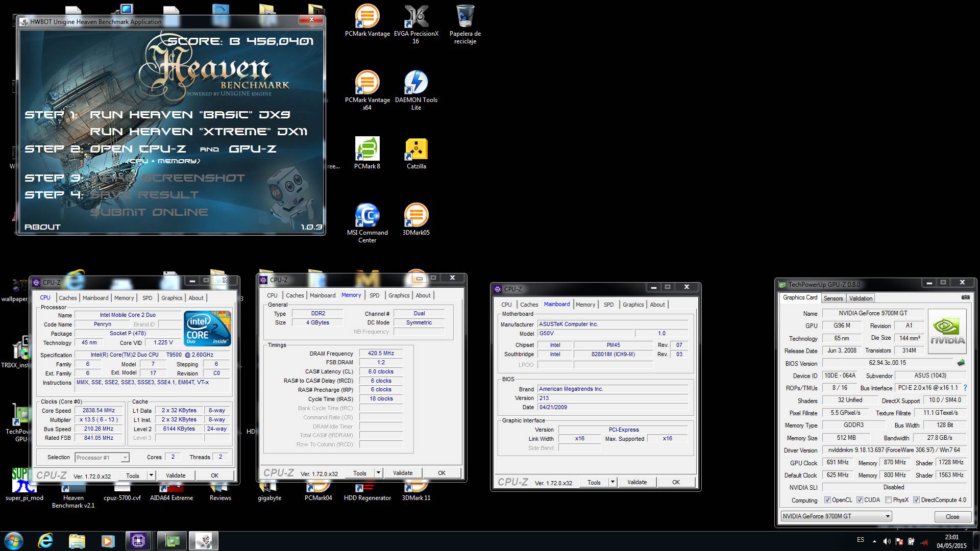
Task: Open PCMark04 desktop icon
Action: coord(318,492)
